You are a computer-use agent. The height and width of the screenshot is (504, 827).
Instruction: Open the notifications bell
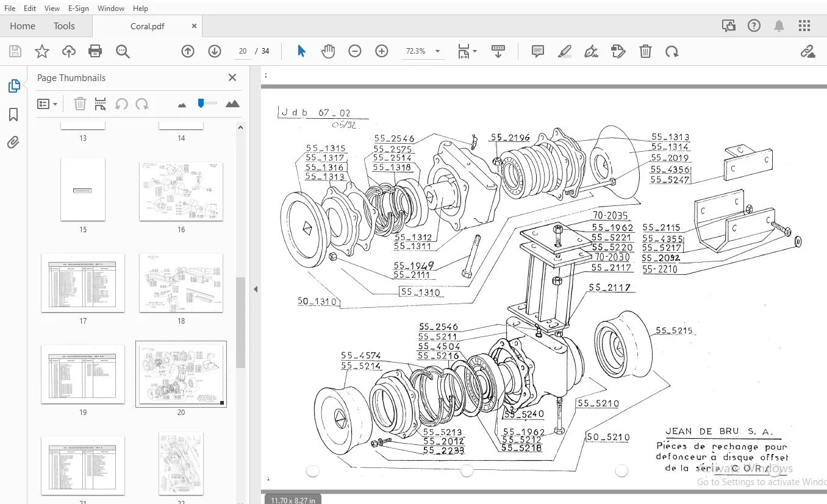tap(779, 26)
